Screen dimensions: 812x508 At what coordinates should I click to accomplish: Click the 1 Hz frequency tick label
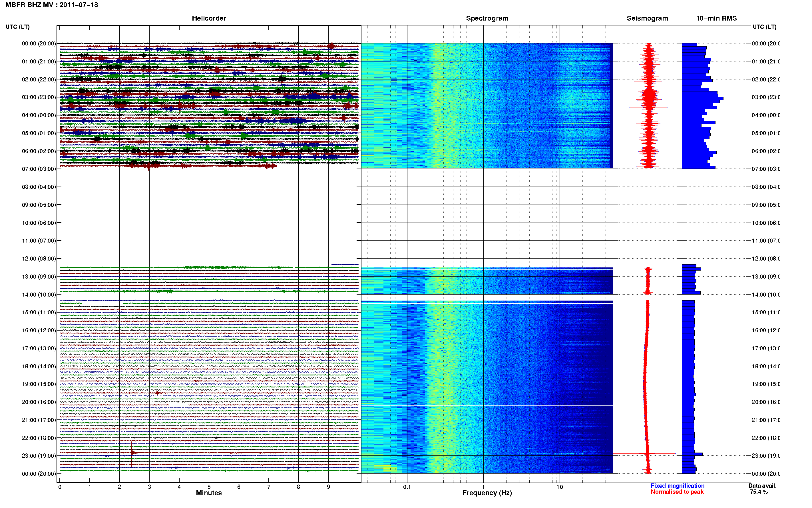[483, 487]
